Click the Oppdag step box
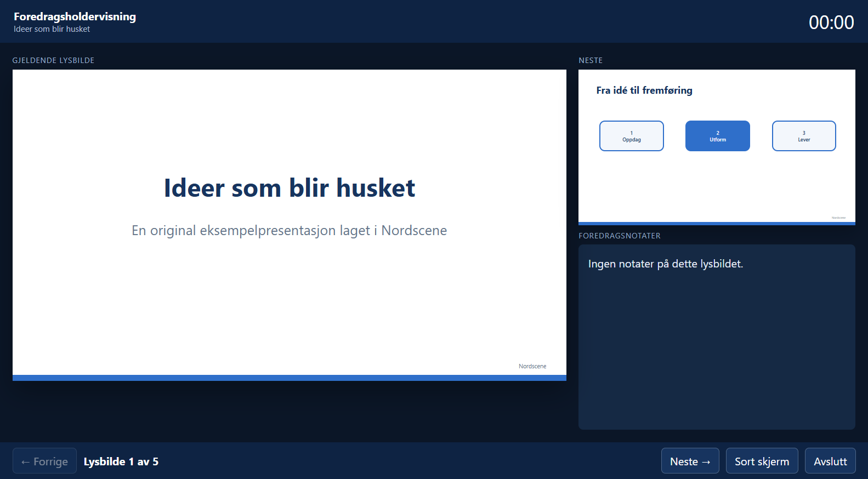This screenshot has height=479, width=868. [632, 136]
